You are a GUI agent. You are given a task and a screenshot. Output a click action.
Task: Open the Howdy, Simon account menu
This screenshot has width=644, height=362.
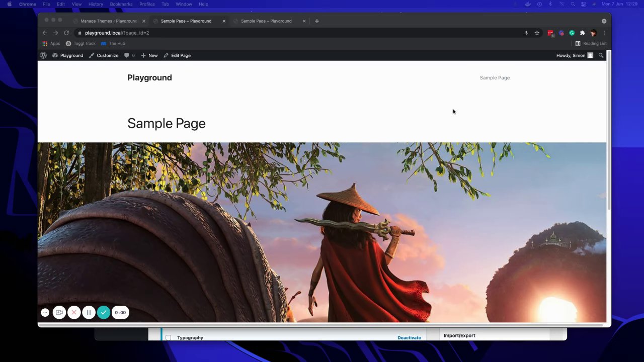575,55
